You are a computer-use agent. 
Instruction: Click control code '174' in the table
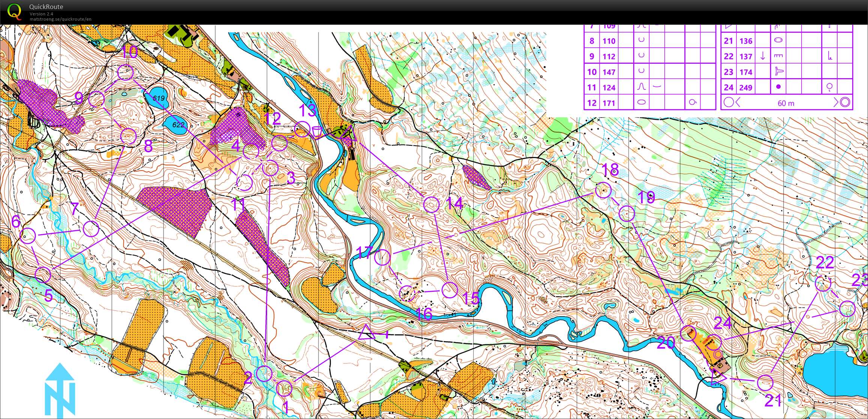(746, 72)
